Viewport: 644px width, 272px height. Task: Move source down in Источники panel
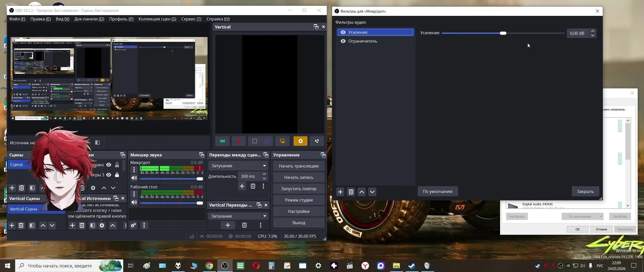point(113,188)
